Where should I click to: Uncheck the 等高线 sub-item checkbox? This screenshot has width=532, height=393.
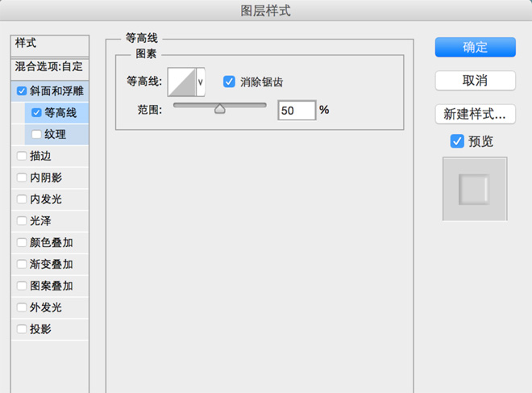point(36,113)
